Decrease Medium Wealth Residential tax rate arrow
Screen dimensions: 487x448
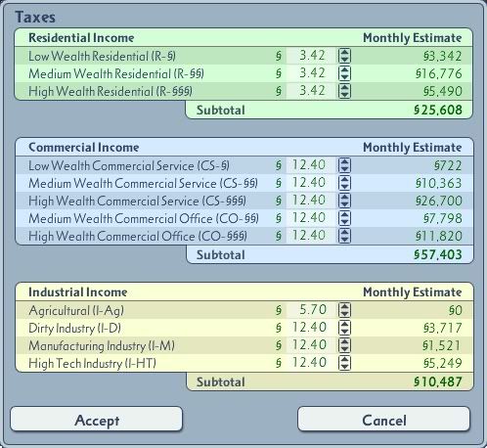[344, 77]
